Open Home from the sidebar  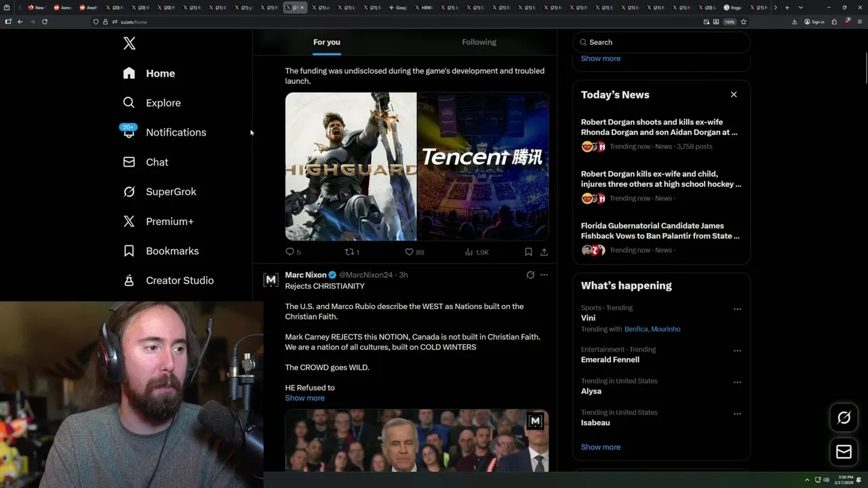[149, 73]
